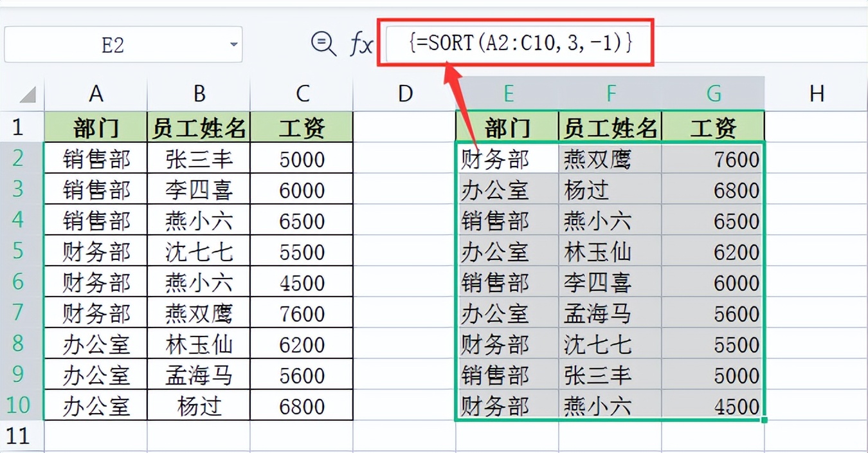Click cell G2 showing 7600
The image size is (868, 453).
pyautogui.click(x=714, y=158)
